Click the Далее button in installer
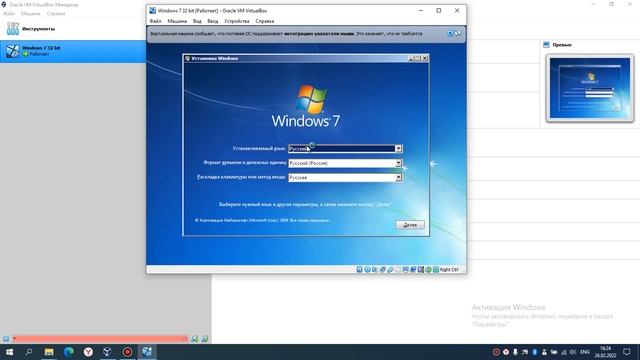Image resolution: width=640 pixels, height=360 pixels. pos(410,225)
